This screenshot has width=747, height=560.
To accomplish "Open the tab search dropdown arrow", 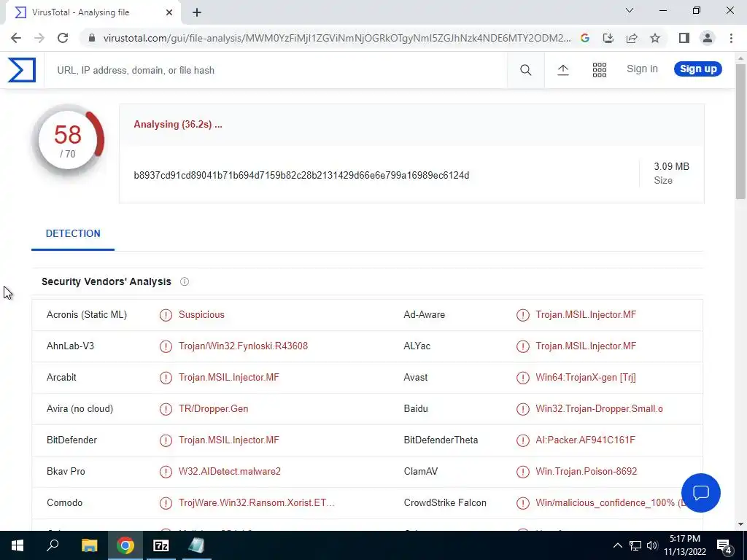I will pos(630,10).
